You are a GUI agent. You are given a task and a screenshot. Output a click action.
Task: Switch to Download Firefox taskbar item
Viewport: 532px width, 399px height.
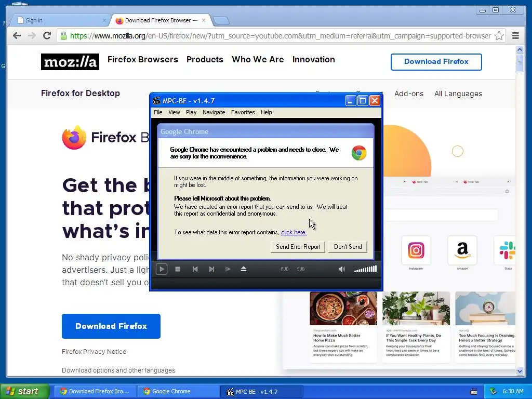[95, 391]
